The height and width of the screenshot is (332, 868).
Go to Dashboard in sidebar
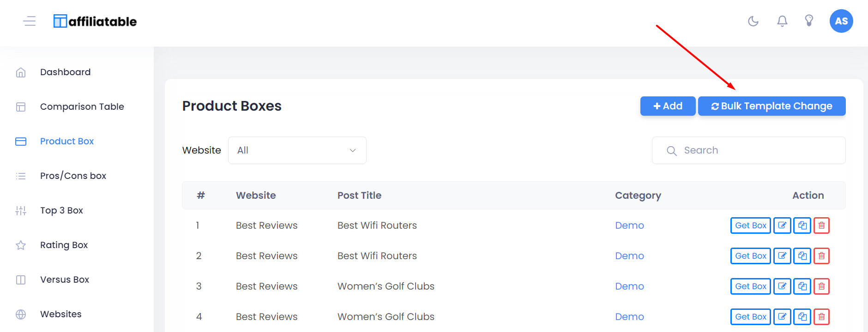tap(66, 72)
